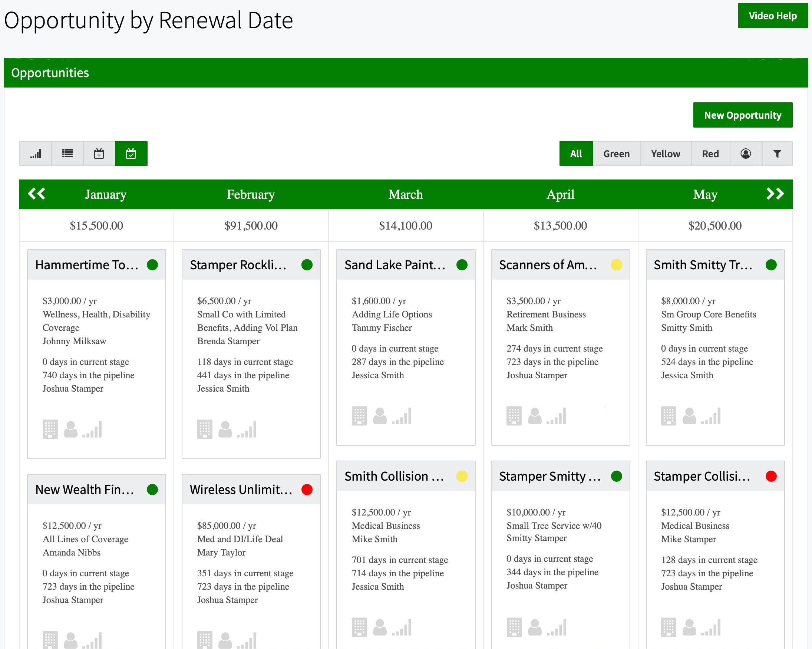Open building icon on Scanners of Am card
This screenshot has width=812, height=649.
514,416
